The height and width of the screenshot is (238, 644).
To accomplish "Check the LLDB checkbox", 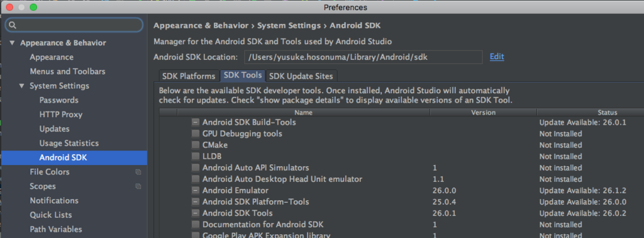I will point(196,157).
